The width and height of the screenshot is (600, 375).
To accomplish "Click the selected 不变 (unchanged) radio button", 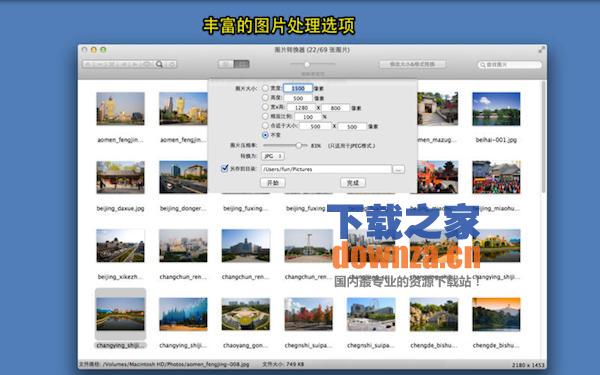I will click(x=265, y=135).
